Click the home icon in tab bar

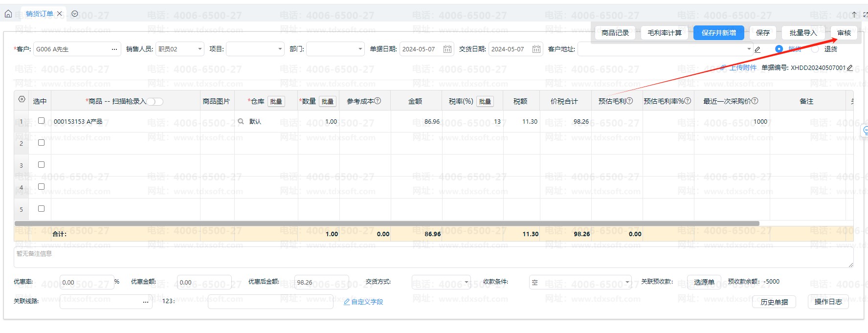[8, 14]
